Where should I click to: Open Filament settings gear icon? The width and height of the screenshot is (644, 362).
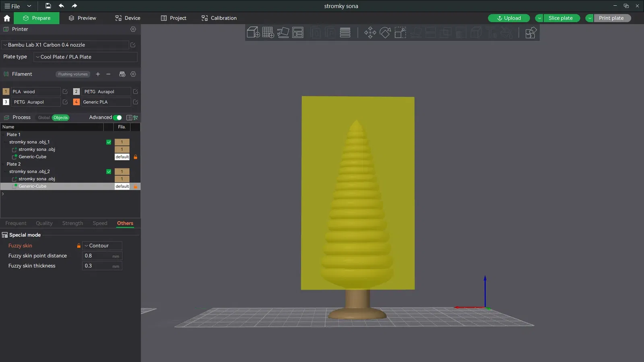click(x=133, y=74)
